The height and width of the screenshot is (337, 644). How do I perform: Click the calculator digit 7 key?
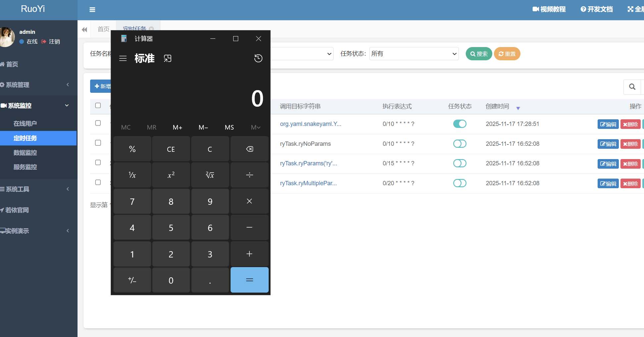coord(132,201)
